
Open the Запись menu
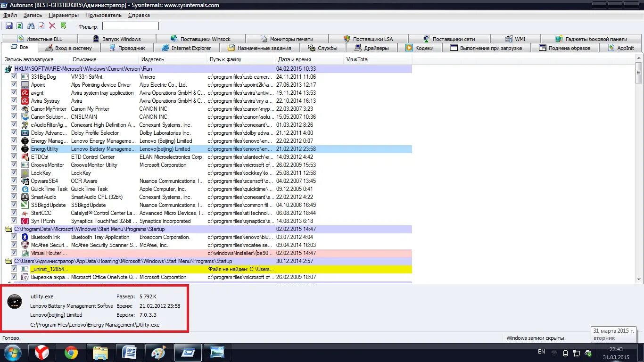(33, 15)
